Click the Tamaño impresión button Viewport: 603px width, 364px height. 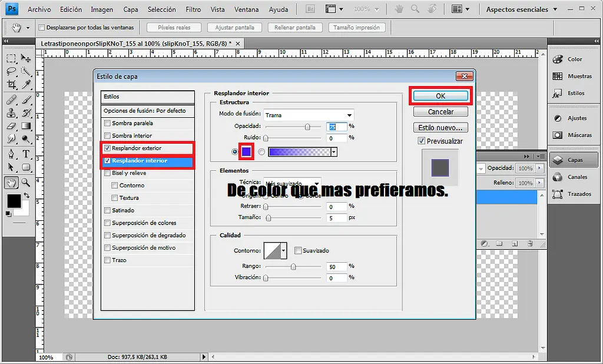coord(356,27)
